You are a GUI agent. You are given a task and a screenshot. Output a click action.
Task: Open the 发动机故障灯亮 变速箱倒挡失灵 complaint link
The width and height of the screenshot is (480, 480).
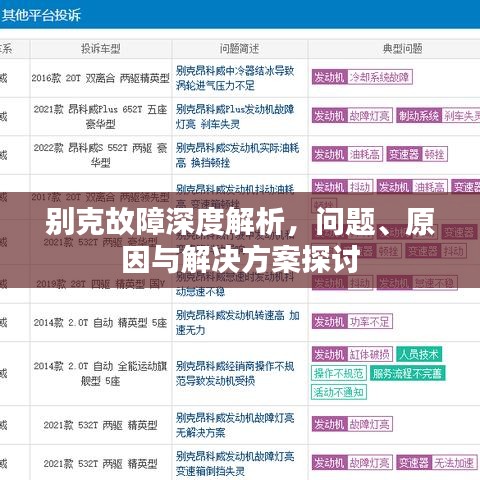(235, 463)
